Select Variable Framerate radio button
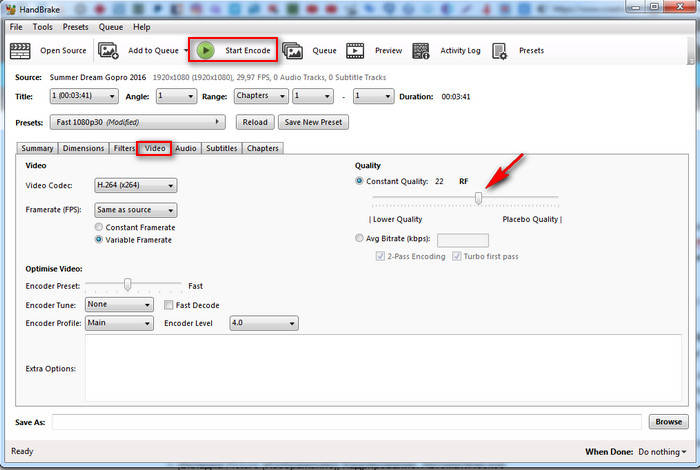 99,239
